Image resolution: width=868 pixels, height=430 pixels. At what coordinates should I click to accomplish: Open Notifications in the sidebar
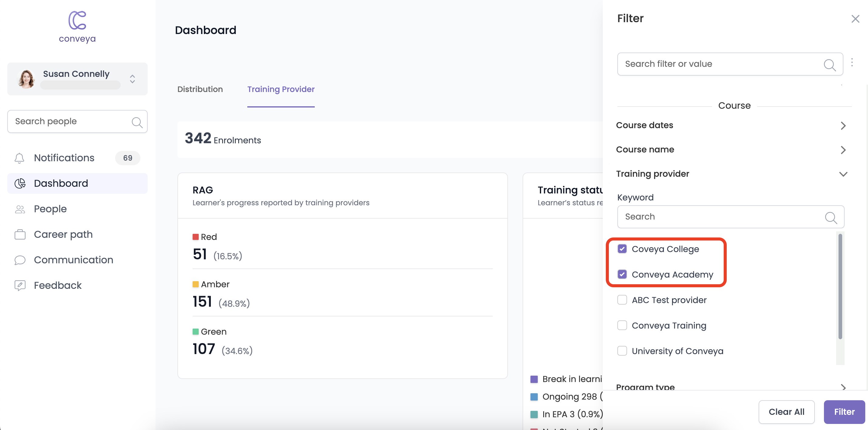tap(77, 158)
